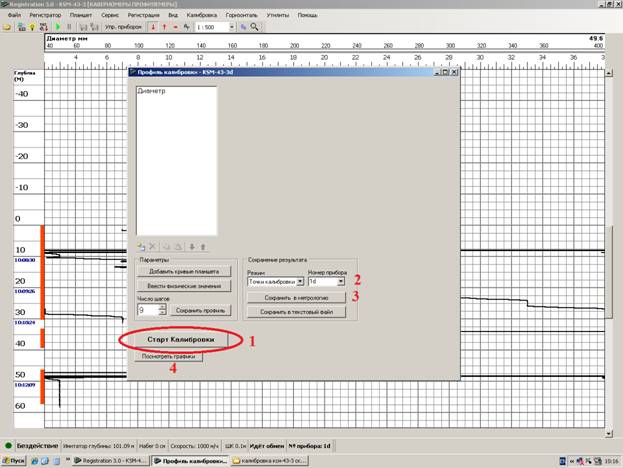This screenshot has width=623, height=468.
Task: Start registration with the green play icon
Action: pos(58,27)
